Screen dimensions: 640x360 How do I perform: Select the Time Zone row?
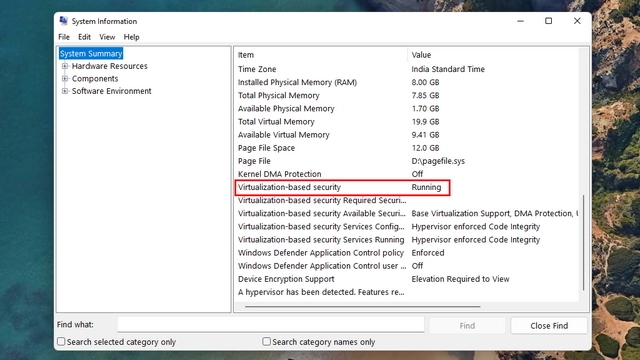407,69
